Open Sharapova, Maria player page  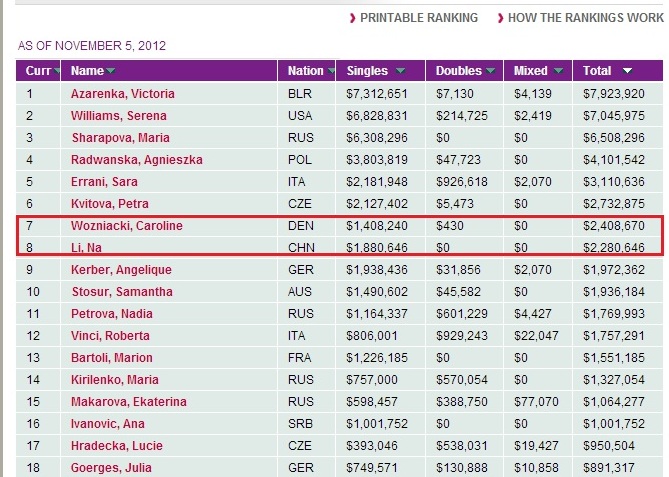point(121,138)
